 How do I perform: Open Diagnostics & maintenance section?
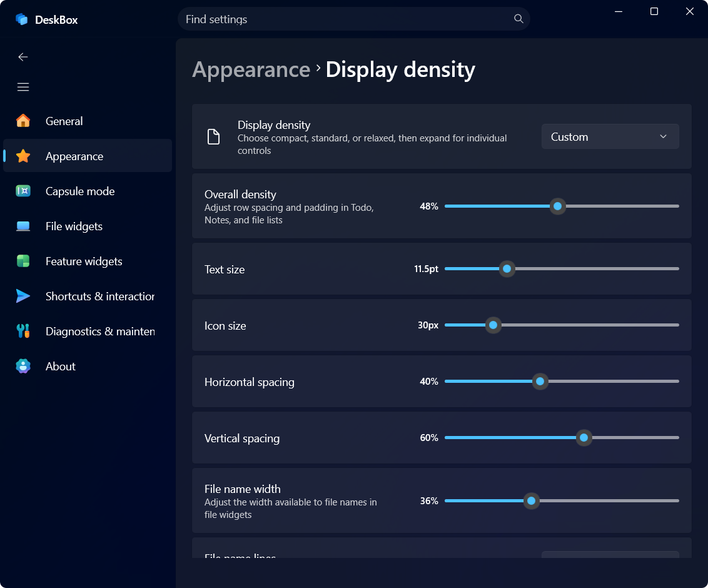(x=88, y=331)
